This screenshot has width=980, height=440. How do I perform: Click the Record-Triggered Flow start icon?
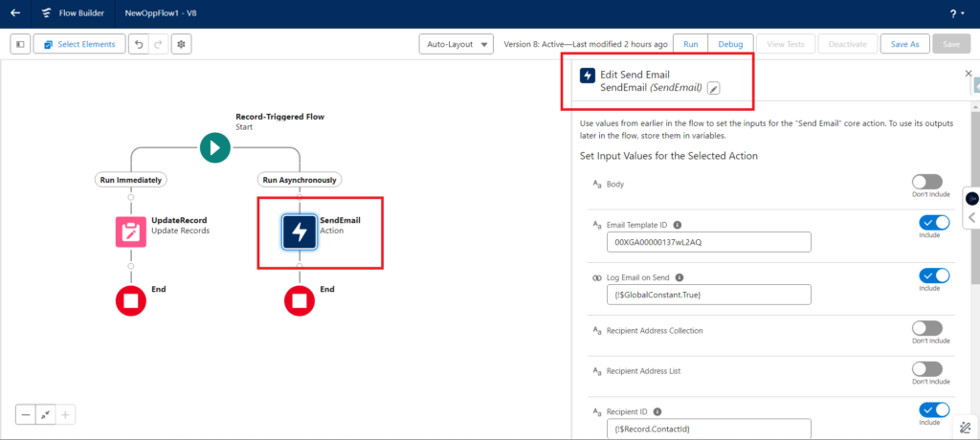coord(215,147)
